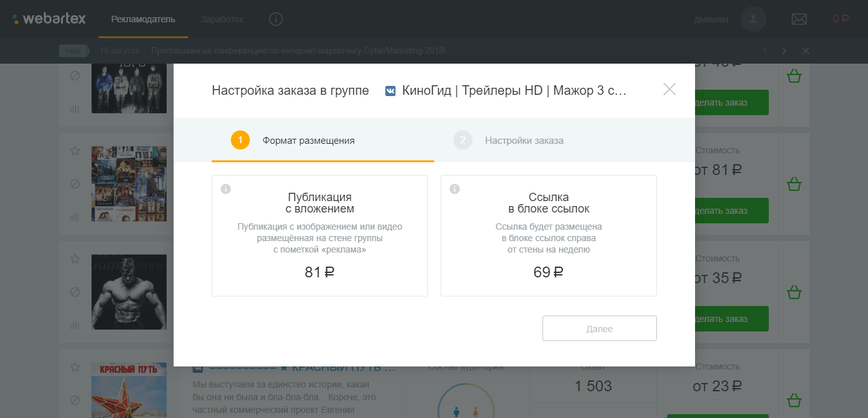Screen dimensions: 868x418
Task: Open messages via the envelope icon
Action: click(x=799, y=19)
